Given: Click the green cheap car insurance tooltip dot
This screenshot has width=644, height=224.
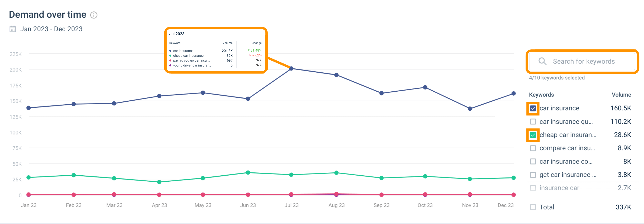Looking at the screenshot, I should pos(170,56).
